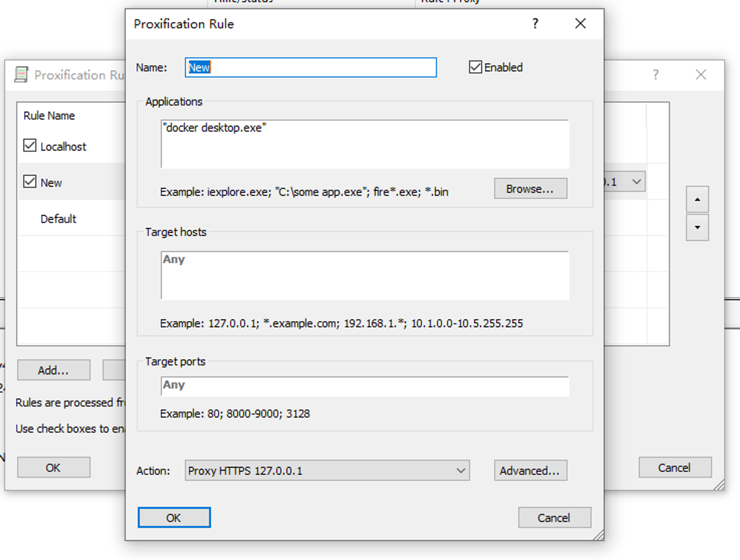
Task: Click the Browse... button
Action: click(x=530, y=189)
